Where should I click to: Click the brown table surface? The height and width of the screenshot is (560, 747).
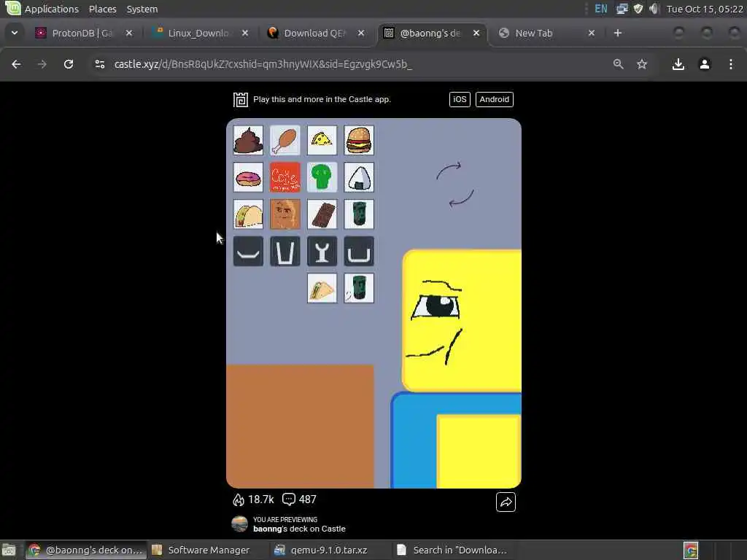(300, 426)
